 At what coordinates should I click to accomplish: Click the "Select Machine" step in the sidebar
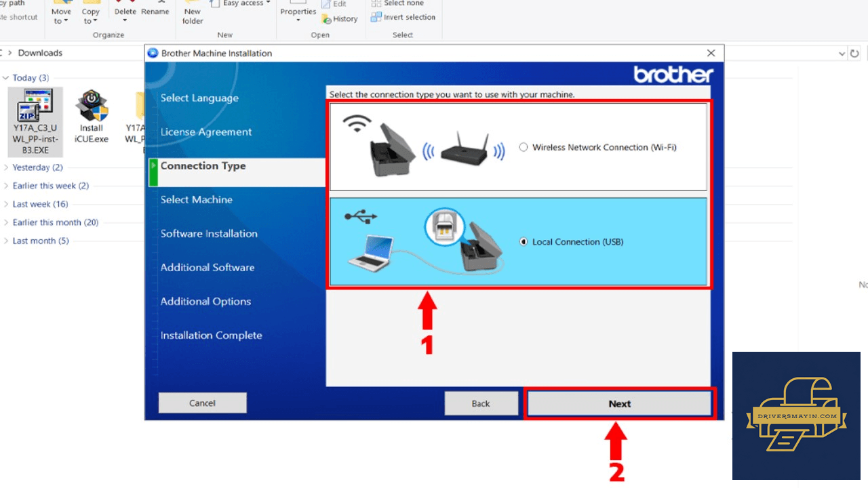point(197,200)
